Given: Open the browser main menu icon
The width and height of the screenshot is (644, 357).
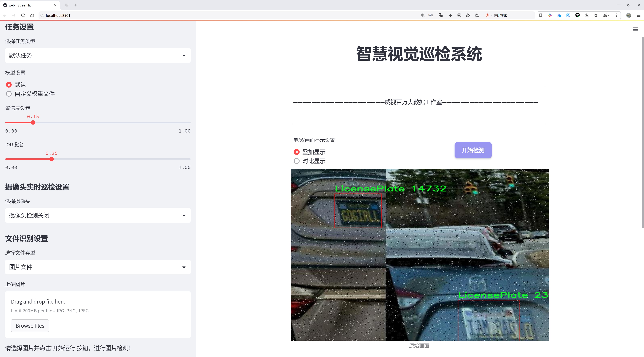Looking at the screenshot, I should pos(639,15).
